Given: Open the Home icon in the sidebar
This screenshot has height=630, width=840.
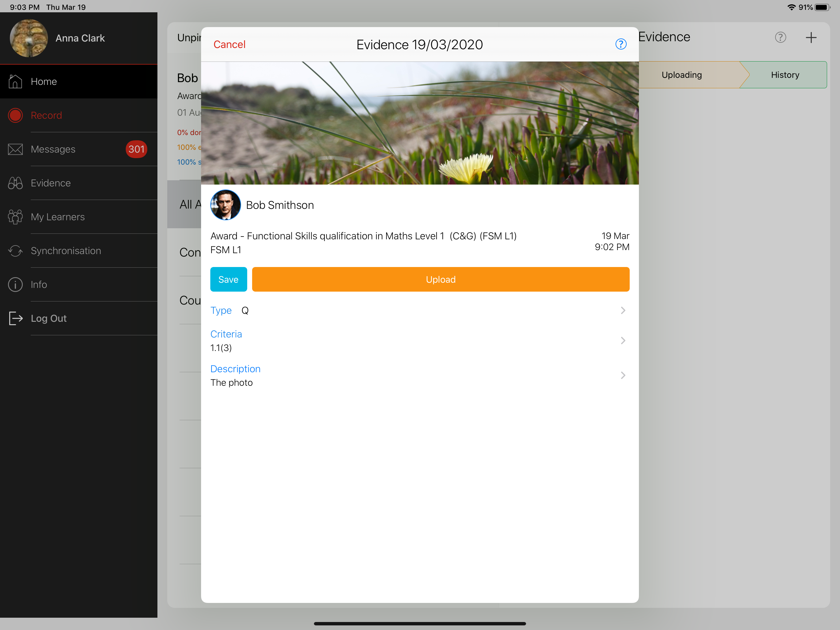Looking at the screenshot, I should pyautogui.click(x=15, y=81).
